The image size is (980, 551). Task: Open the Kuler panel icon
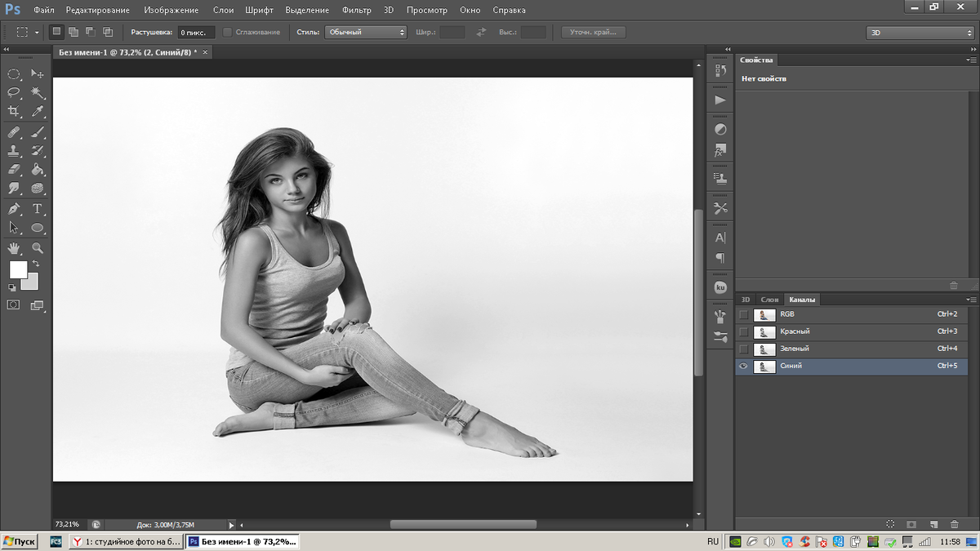720,287
